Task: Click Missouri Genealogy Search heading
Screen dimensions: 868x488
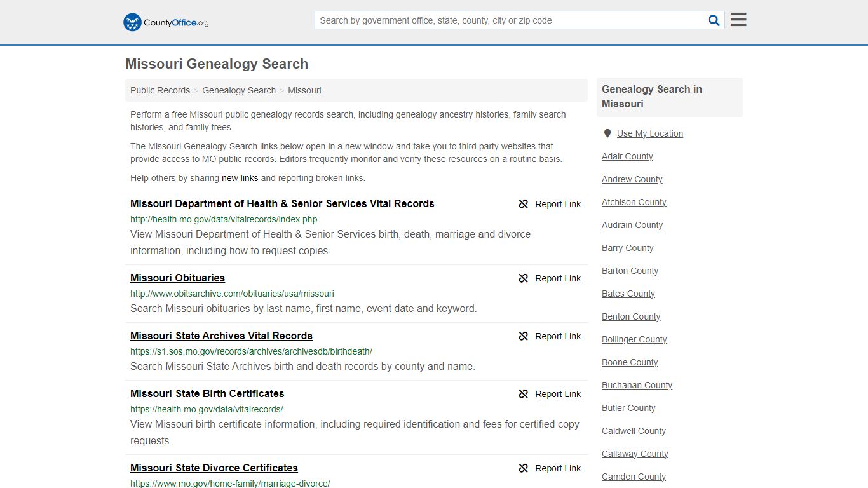Action: (217, 64)
